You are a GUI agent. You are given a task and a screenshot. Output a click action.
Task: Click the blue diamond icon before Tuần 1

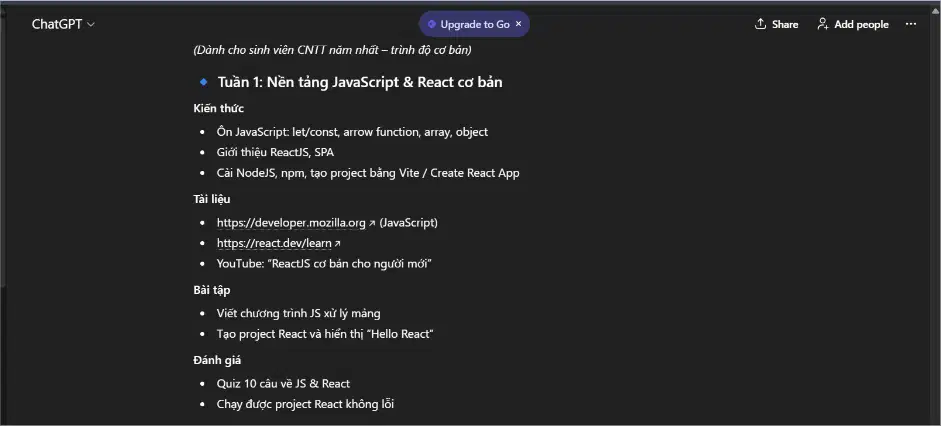click(204, 82)
